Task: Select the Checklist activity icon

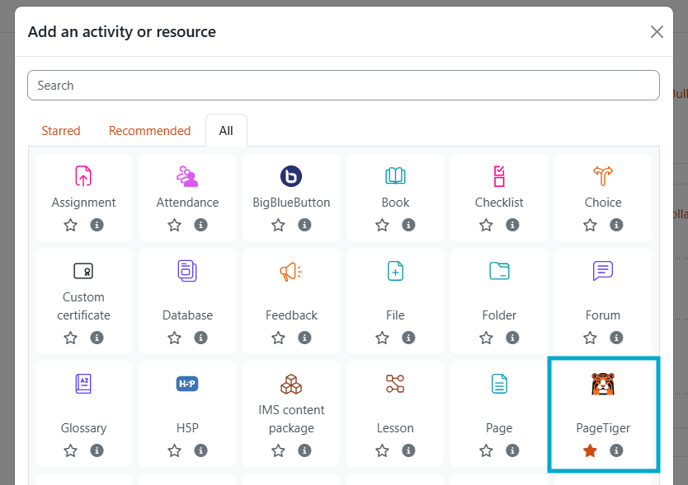Action: point(499,177)
